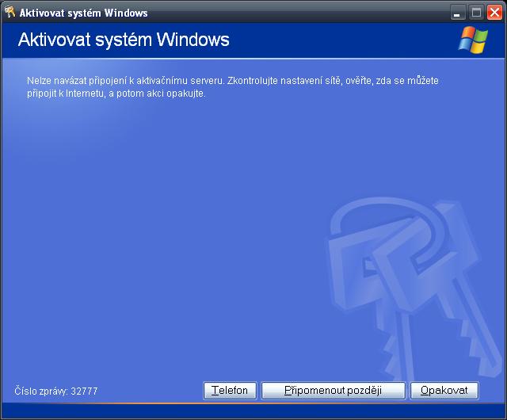Click the Windows flag logo

click(x=473, y=40)
